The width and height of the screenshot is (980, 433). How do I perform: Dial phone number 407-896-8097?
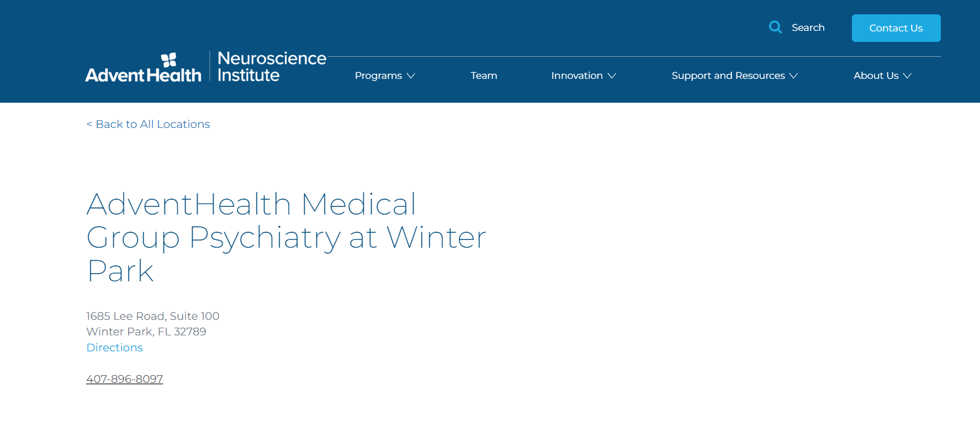pos(124,379)
